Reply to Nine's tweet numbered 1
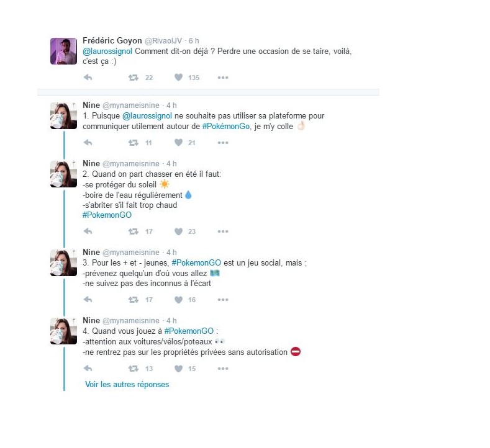The width and height of the screenshot is (490, 448). point(88,143)
